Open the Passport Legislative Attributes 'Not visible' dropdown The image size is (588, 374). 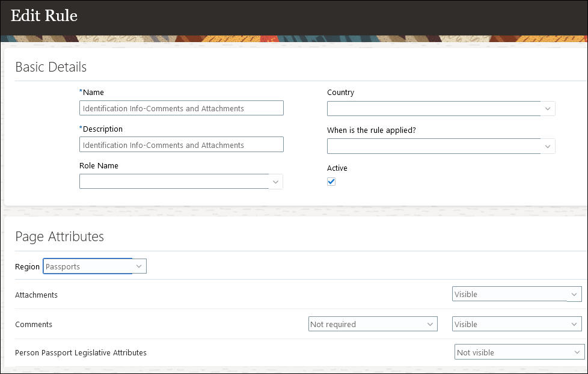(512, 352)
